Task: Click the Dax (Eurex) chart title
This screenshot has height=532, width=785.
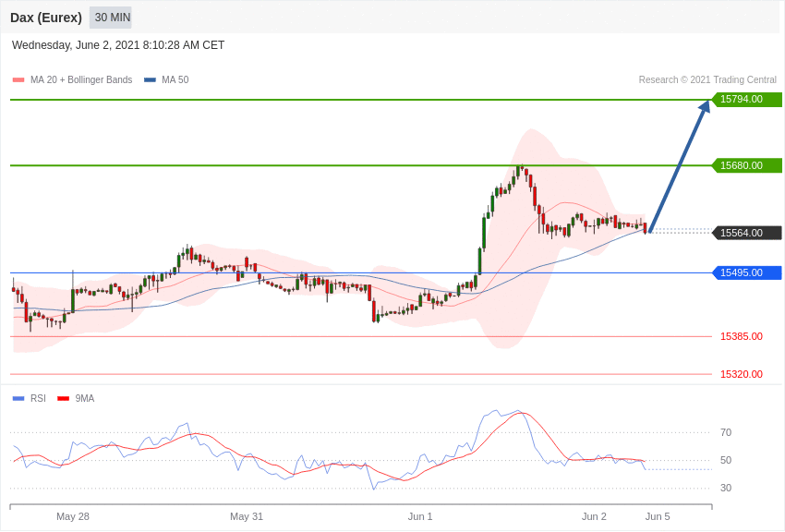Action: 46,18
